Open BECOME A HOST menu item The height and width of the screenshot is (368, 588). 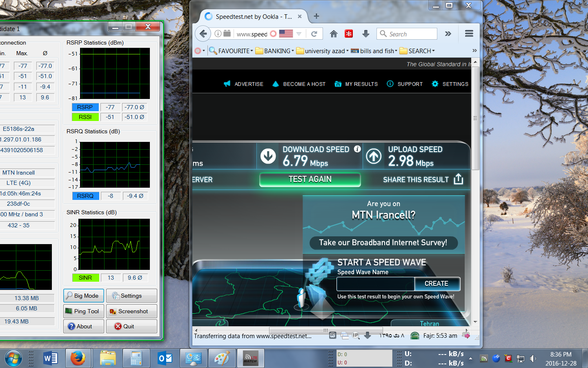(299, 84)
